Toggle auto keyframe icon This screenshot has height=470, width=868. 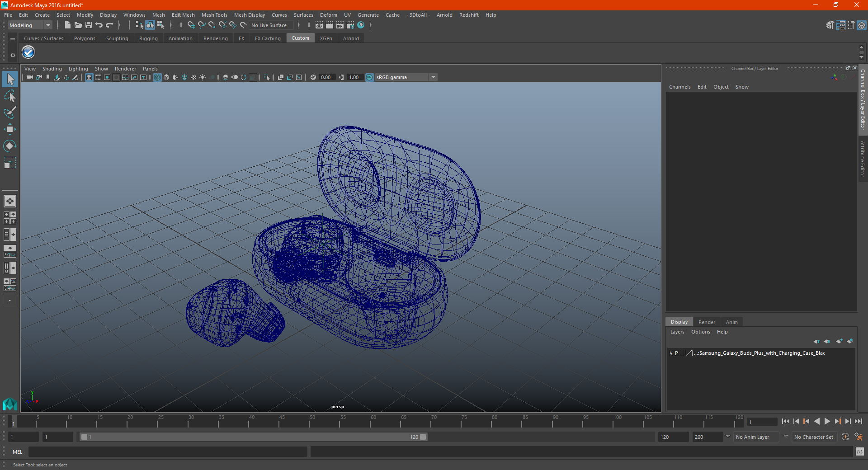pos(845,437)
